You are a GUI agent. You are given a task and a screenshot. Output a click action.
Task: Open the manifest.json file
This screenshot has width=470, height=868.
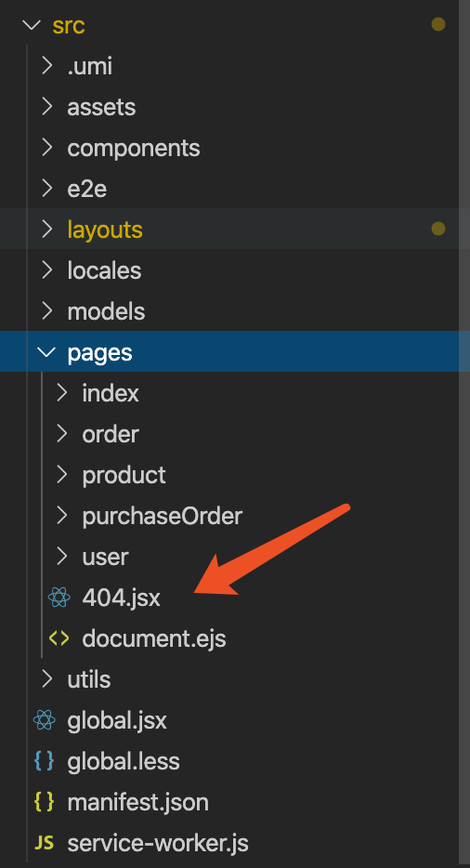[137, 802]
